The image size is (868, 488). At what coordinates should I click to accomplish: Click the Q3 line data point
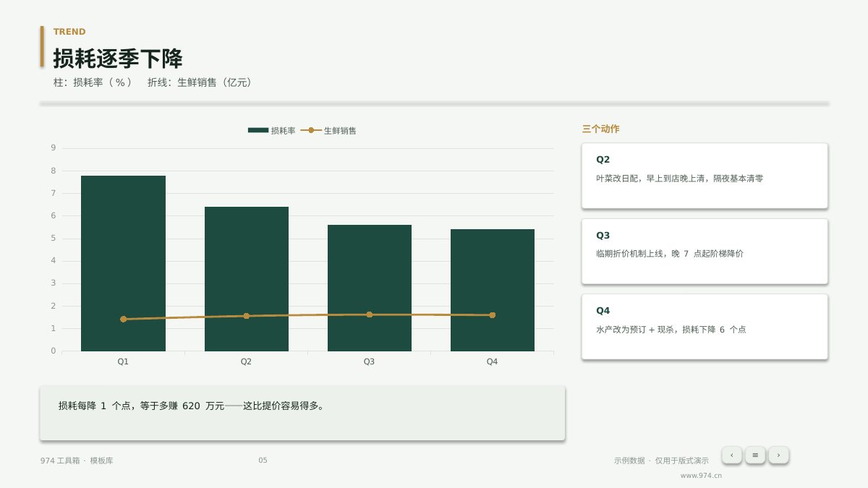[370, 314]
